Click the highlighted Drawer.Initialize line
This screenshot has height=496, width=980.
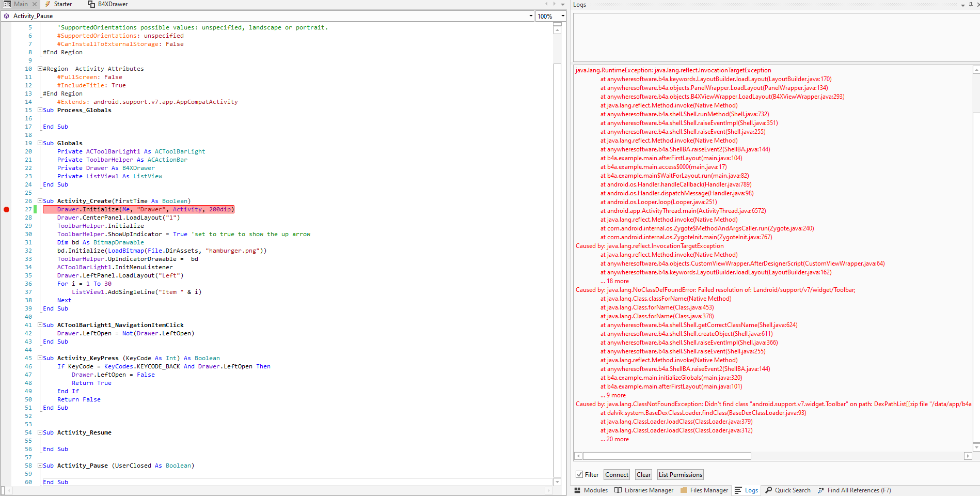138,209
